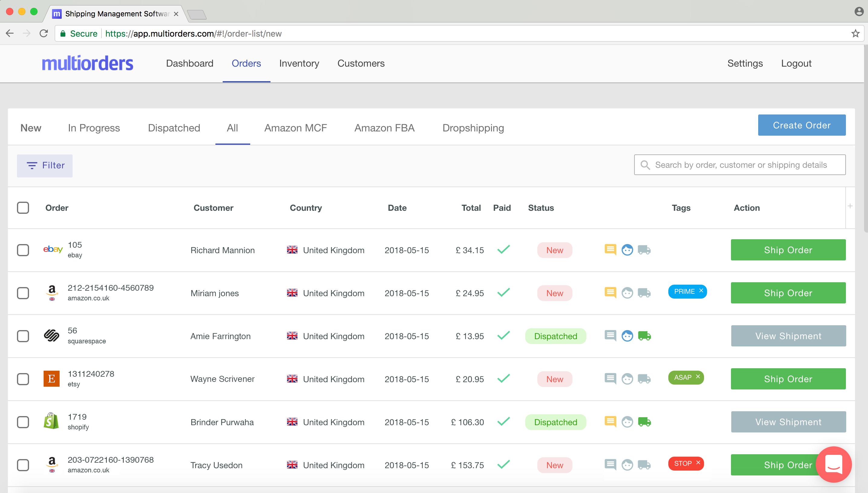Screen dimensions: 868x493
Task: Remove the PRIME tag using its X
Action: (701, 291)
